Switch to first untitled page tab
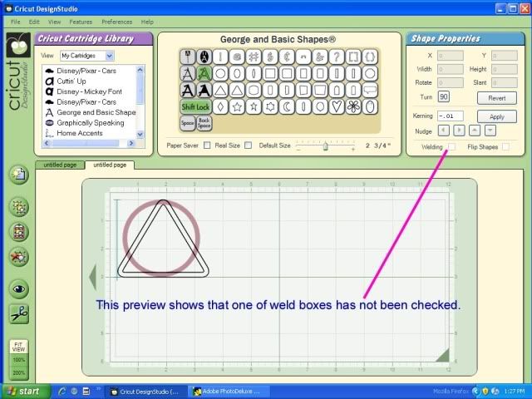Screen dimensions: 532x399 coord(60,165)
